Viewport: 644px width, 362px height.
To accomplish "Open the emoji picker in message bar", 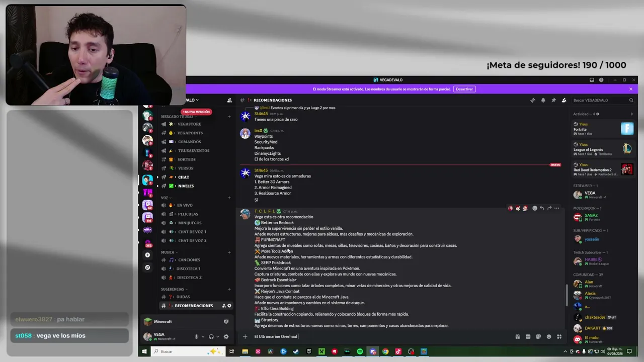I will (549, 336).
